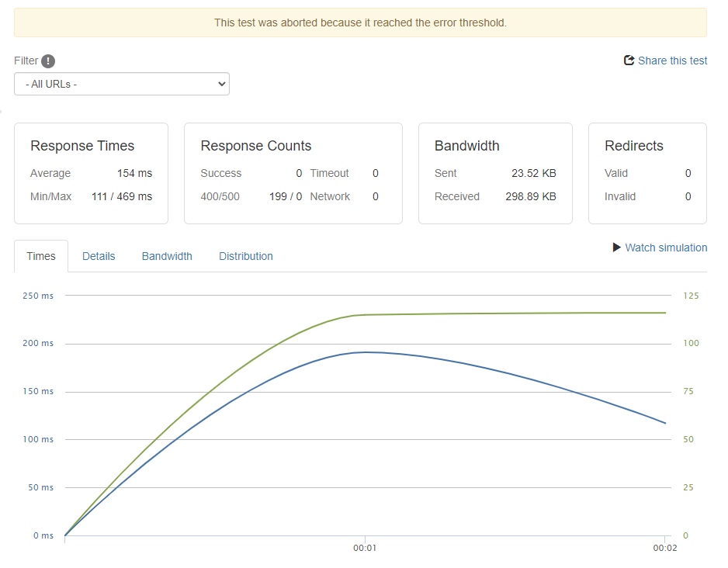
Task: Open the All URLs filter dropdown
Action: point(122,84)
